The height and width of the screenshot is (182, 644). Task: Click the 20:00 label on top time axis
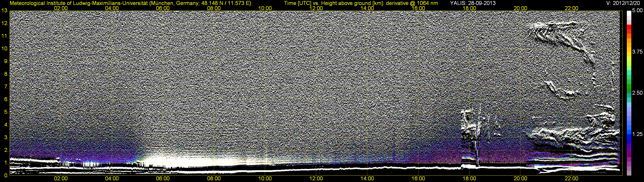tap(521, 8)
